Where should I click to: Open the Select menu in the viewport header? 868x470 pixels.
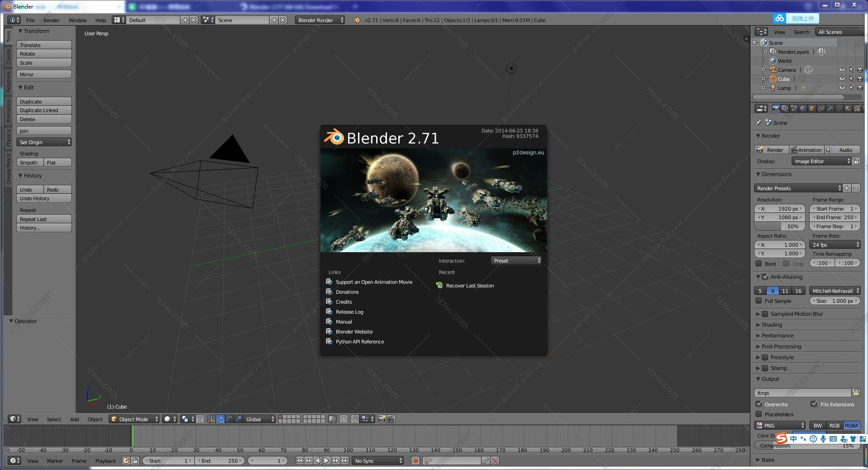[54, 419]
